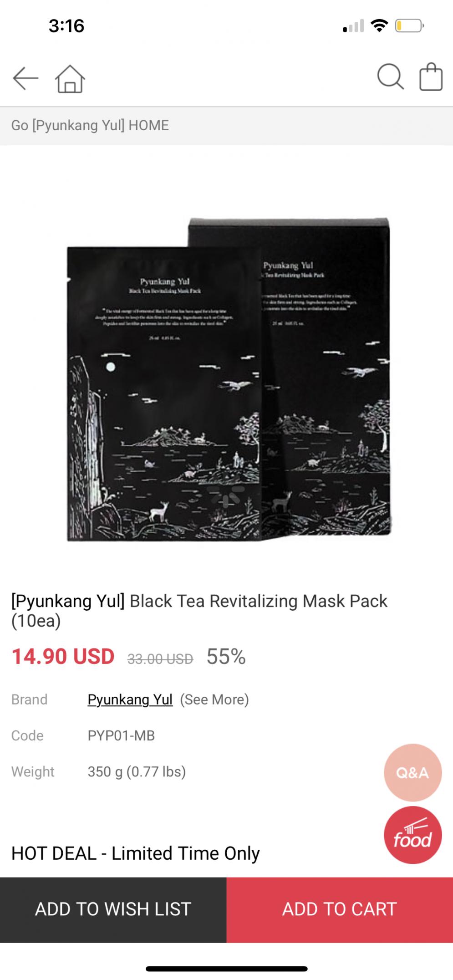Open the Pyunkang Yul brand link
Screen dimensions: 453x980
130,699
